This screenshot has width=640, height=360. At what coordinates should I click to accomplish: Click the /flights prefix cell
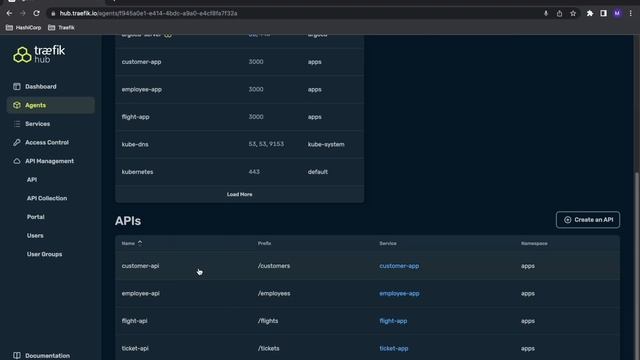pyautogui.click(x=268, y=321)
